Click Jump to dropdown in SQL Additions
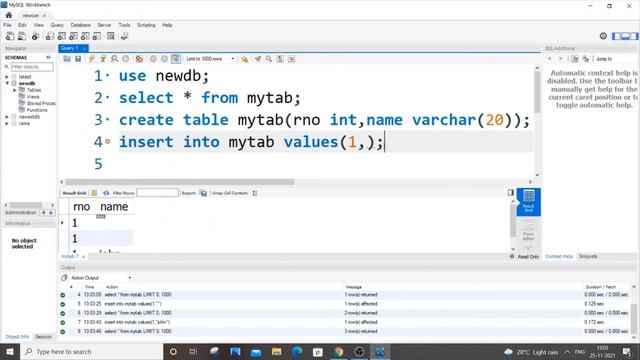 click(604, 59)
